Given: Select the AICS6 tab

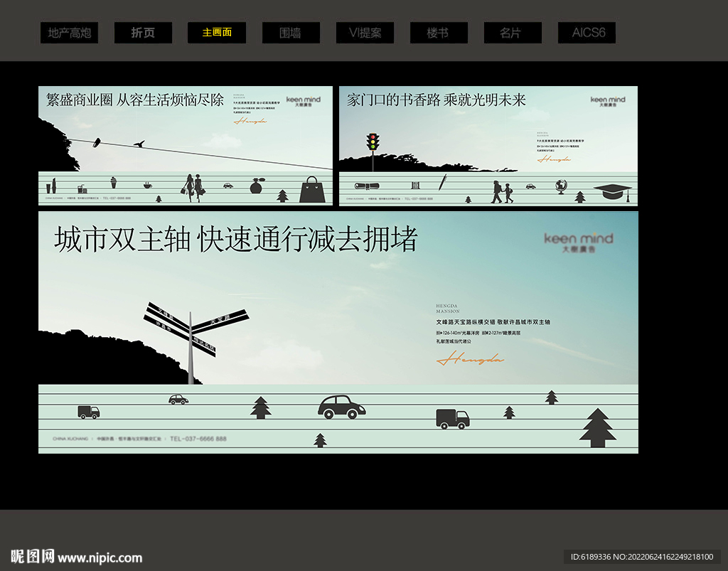Looking at the screenshot, I should click(x=587, y=33).
